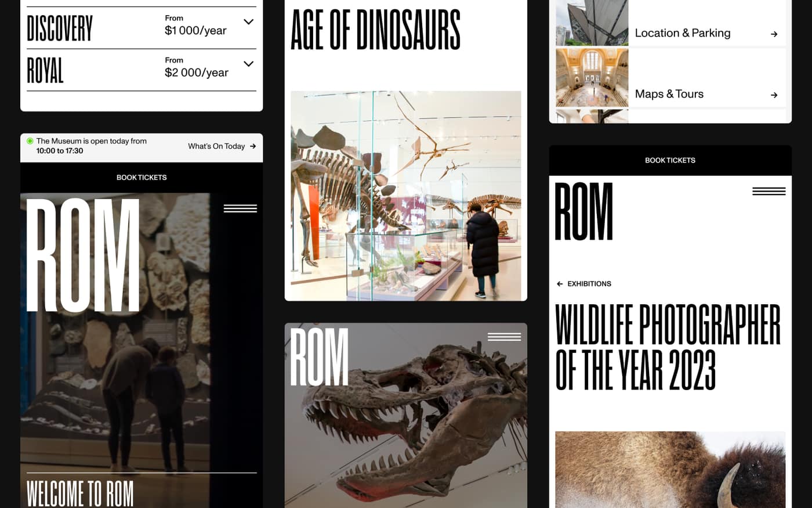Open Maps & Tours link
The height and width of the screenshot is (508, 812).
pos(669,94)
